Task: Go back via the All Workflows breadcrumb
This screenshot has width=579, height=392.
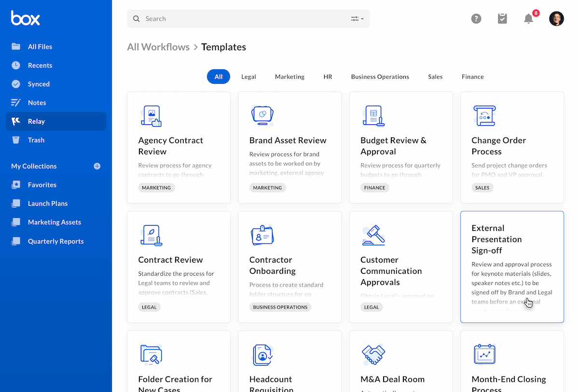Action: (x=158, y=47)
